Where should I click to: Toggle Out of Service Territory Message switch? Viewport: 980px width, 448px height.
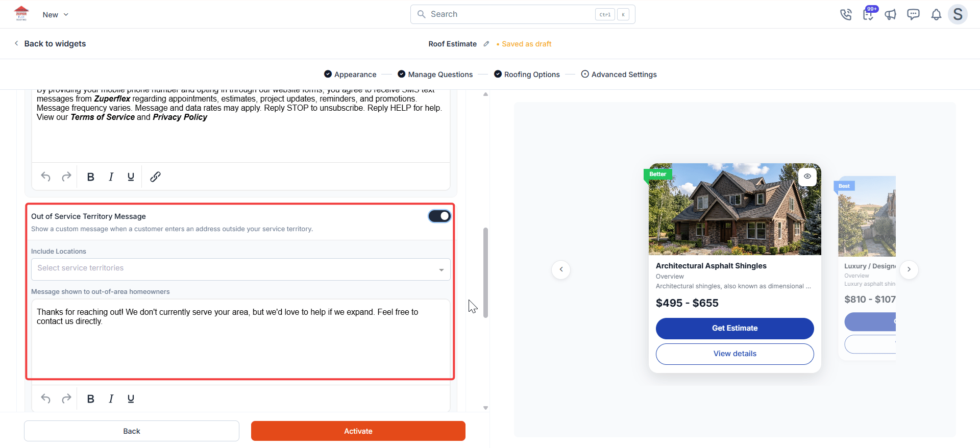click(439, 216)
